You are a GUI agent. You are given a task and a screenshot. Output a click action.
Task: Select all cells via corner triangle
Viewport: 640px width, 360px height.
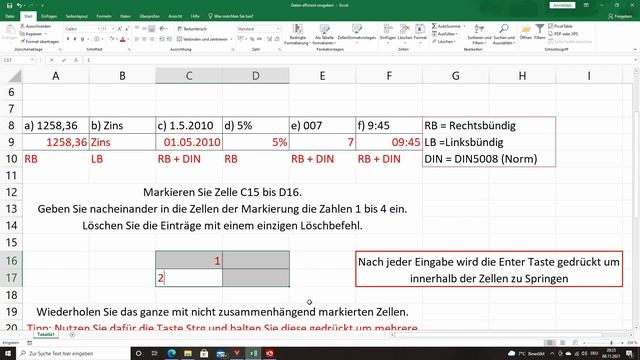(x=15, y=76)
